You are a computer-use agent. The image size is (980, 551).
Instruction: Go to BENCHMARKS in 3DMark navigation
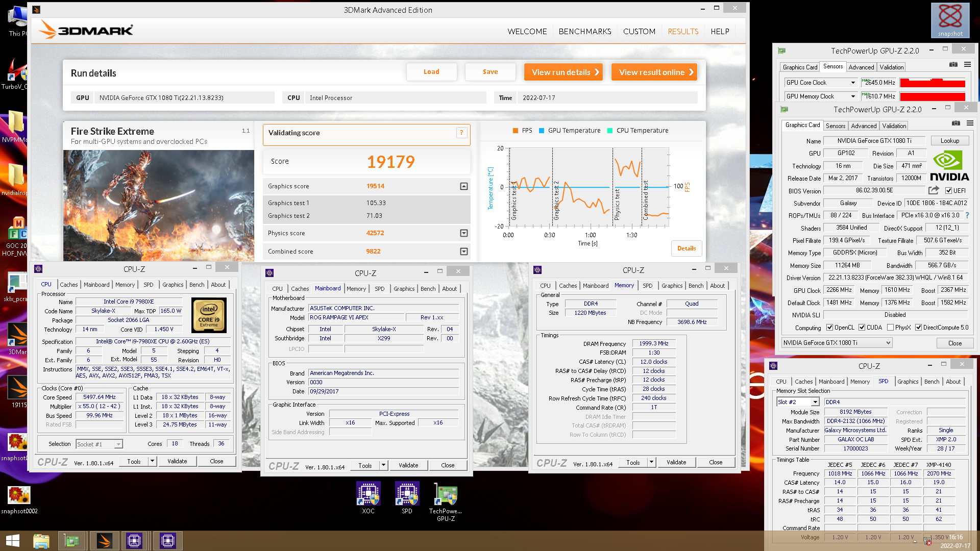tap(584, 32)
